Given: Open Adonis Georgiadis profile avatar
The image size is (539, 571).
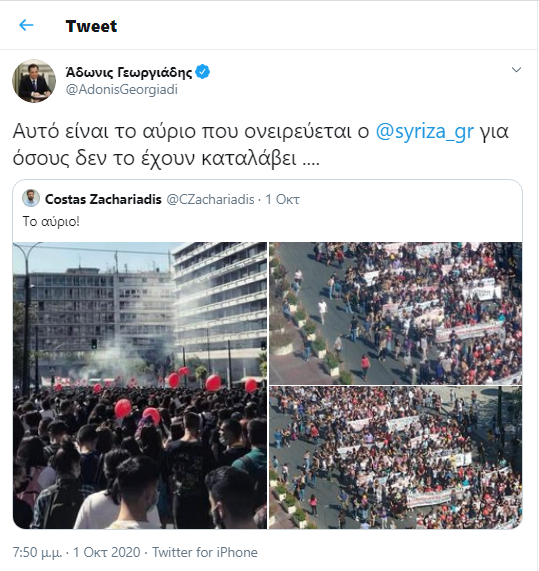Looking at the screenshot, I should coord(34,81).
